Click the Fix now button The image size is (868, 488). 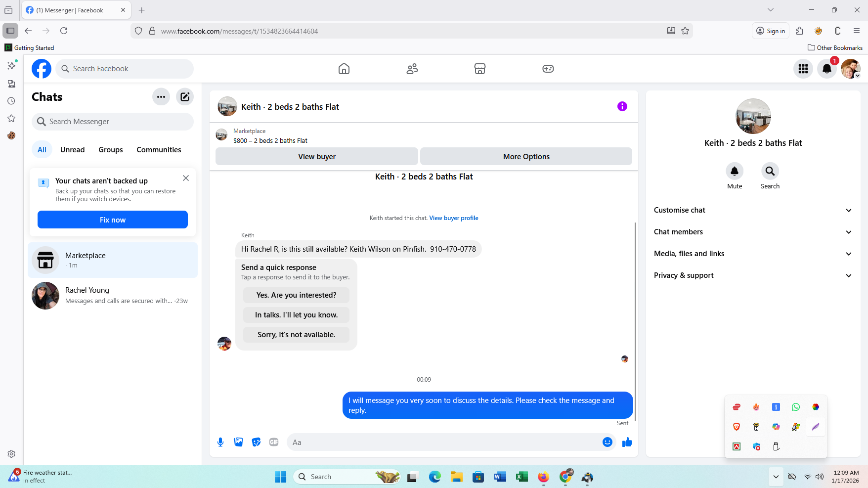(x=113, y=220)
